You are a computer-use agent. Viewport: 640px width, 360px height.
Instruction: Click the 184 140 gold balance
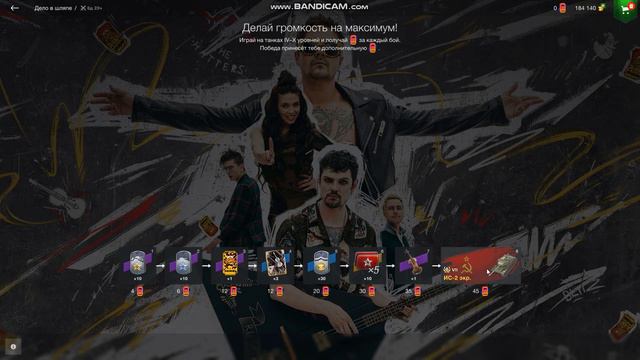590,8
